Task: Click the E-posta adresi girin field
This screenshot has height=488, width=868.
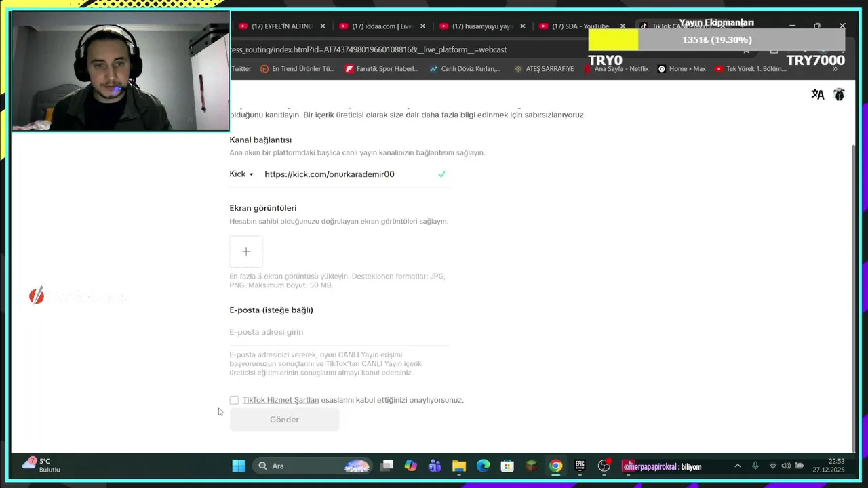Action: (x=339, y=332)
